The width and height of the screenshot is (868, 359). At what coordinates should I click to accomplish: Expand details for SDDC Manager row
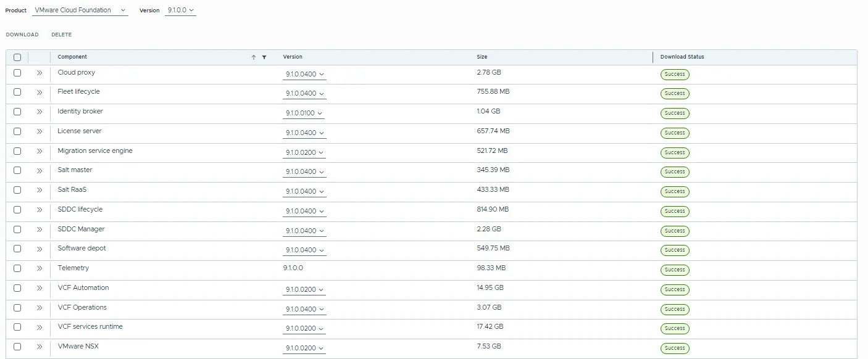40,229
